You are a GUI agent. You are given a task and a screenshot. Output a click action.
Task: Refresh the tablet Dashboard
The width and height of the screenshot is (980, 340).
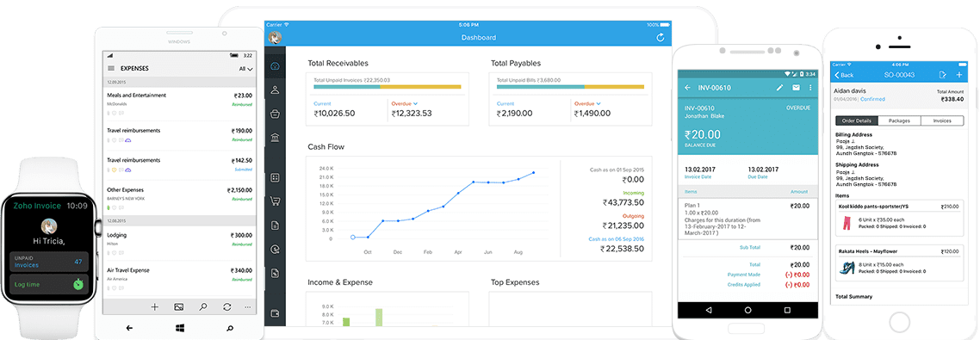[x=661, y=38]
